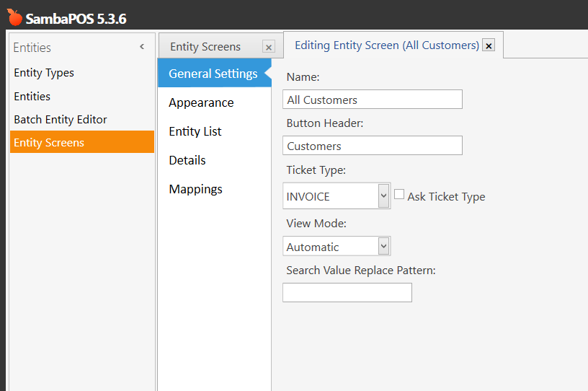Click the Entities panel header text

click(32, 48)
